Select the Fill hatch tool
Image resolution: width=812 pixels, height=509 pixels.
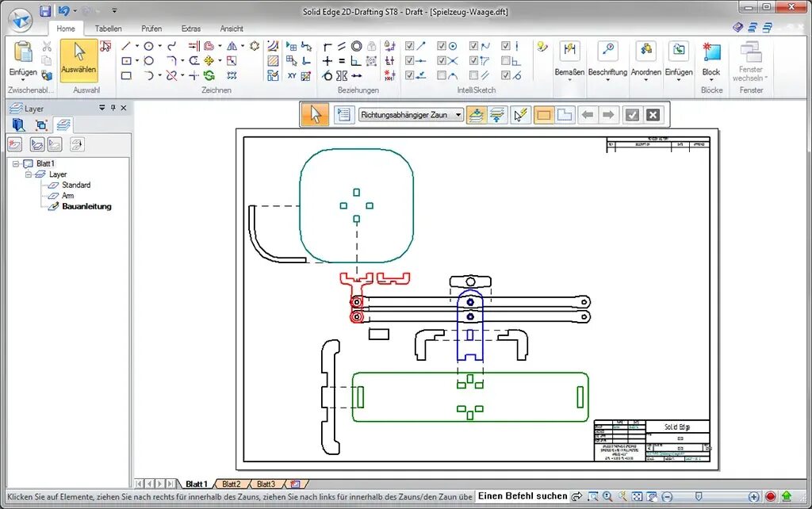tap(273, 61)
